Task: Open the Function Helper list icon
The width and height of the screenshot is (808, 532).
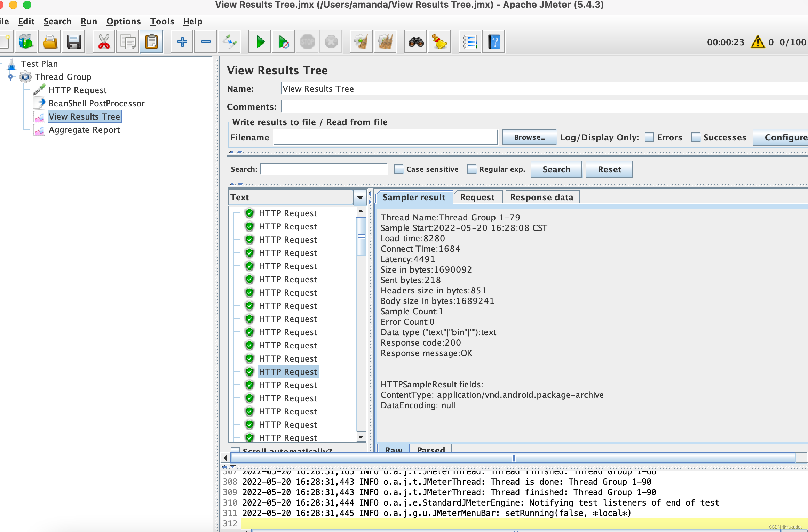Action: pyautogui.click(x=470, y=42)
